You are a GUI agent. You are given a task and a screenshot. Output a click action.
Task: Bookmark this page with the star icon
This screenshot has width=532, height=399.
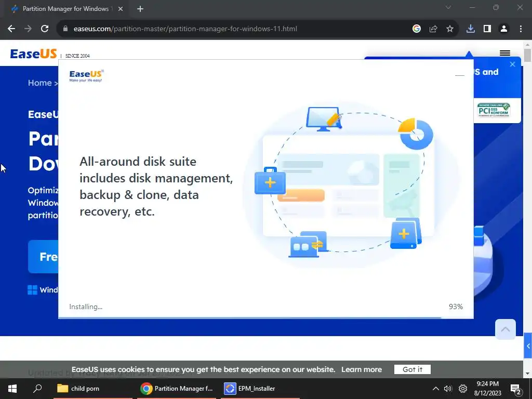(x=450, y=29)
